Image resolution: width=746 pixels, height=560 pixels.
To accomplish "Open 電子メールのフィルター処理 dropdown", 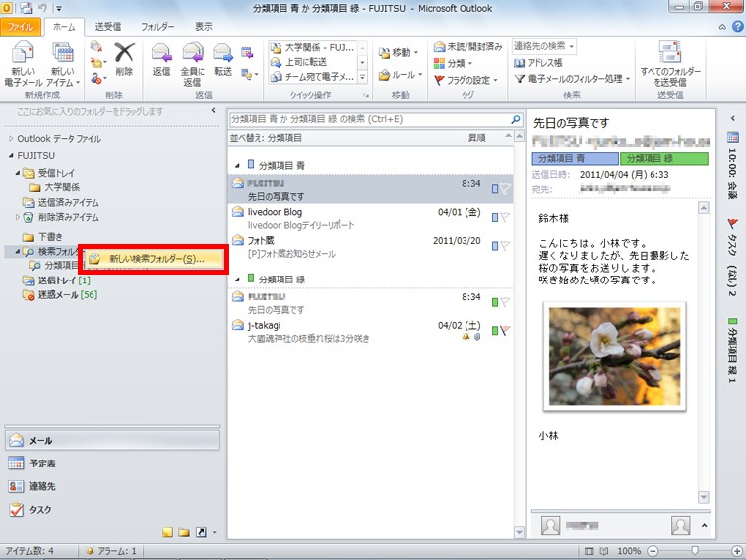I will [573, 79].
